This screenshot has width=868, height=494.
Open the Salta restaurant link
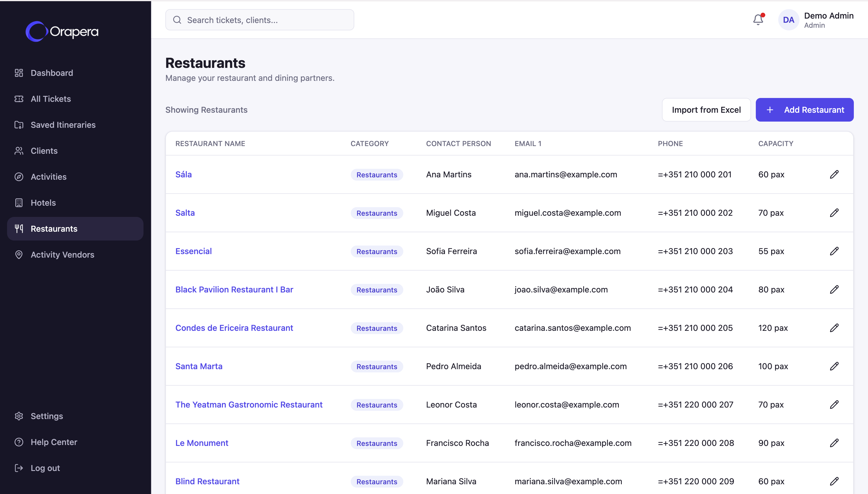pos(185,213)
